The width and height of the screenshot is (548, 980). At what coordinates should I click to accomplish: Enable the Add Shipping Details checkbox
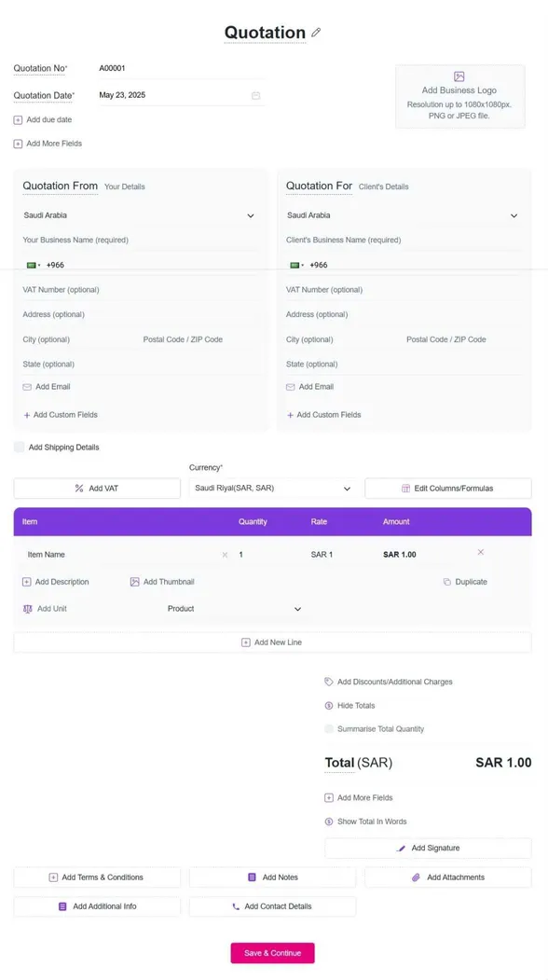(19, 447)
